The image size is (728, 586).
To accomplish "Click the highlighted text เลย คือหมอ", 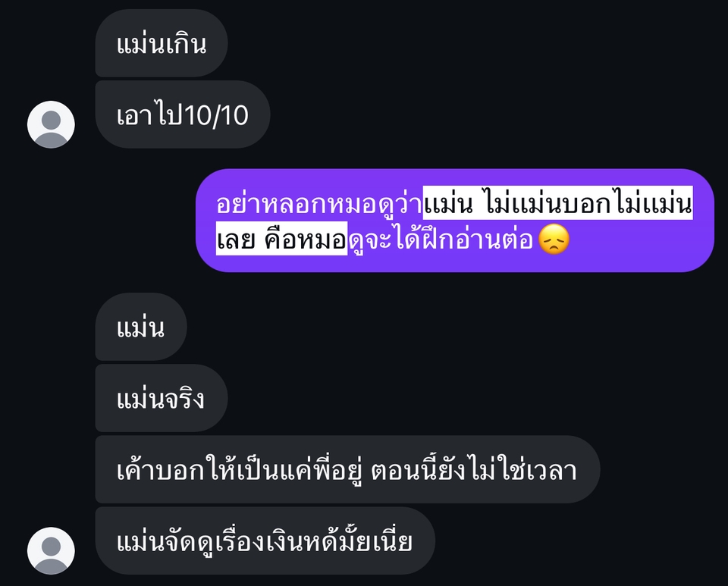I will pyautogui.click(x=281, y=239).
